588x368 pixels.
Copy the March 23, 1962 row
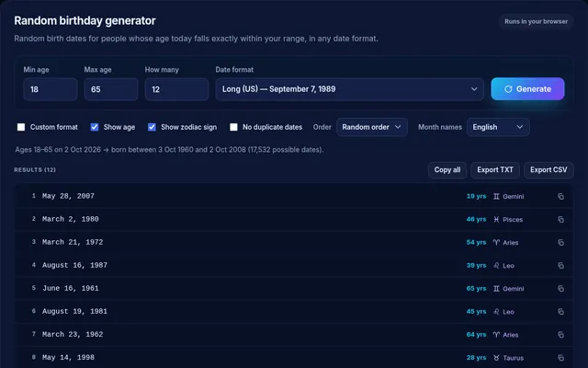pyautogui.click(x=560, y=335)
